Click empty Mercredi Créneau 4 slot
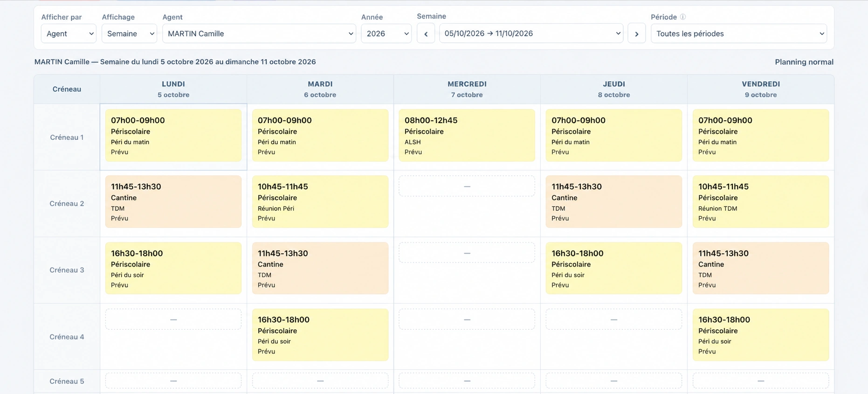The height and width of the screenshot is (394, 868). click(x=467, y=319)
